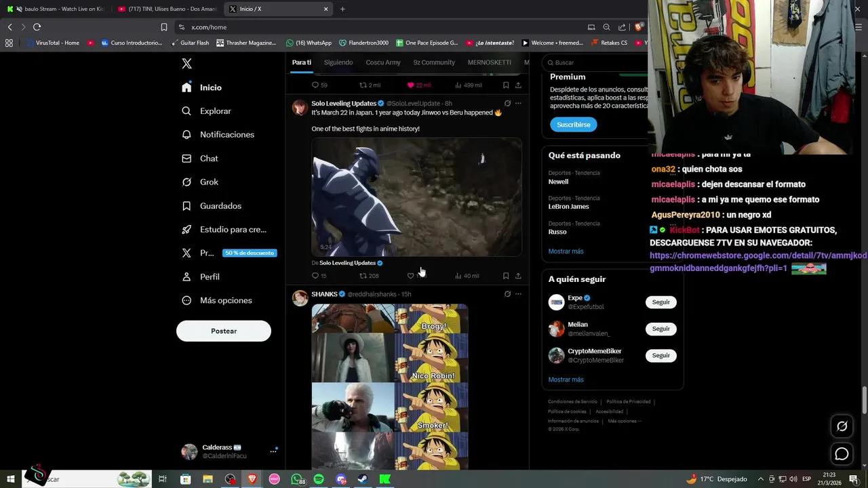This screenshot has height=488, width=868.
Task: Open SHANKS Luffy meme image
Action: click(390, 386)
